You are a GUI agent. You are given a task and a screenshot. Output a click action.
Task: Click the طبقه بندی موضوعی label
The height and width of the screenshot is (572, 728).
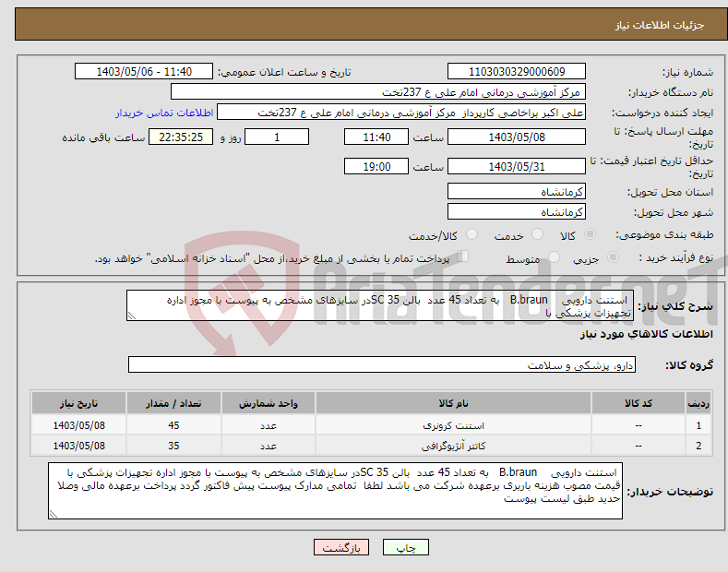coord(664,234)
